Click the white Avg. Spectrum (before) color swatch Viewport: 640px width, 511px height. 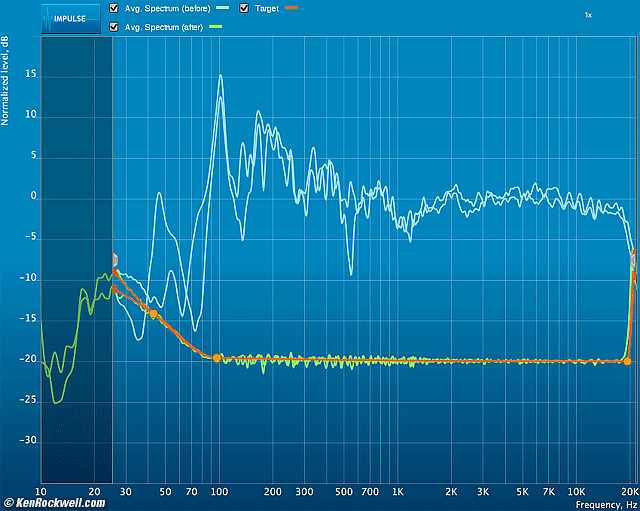(x=222, y=8)
